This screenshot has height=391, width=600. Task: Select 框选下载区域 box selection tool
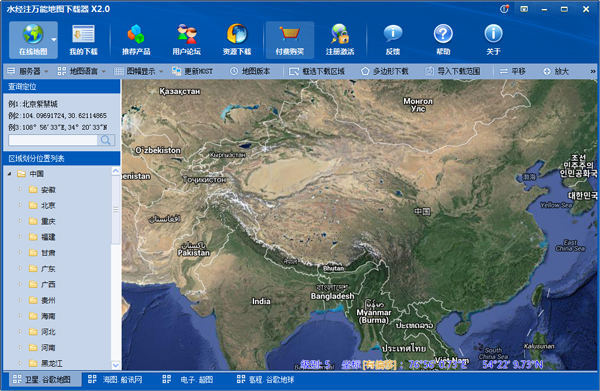pos(317,71)
